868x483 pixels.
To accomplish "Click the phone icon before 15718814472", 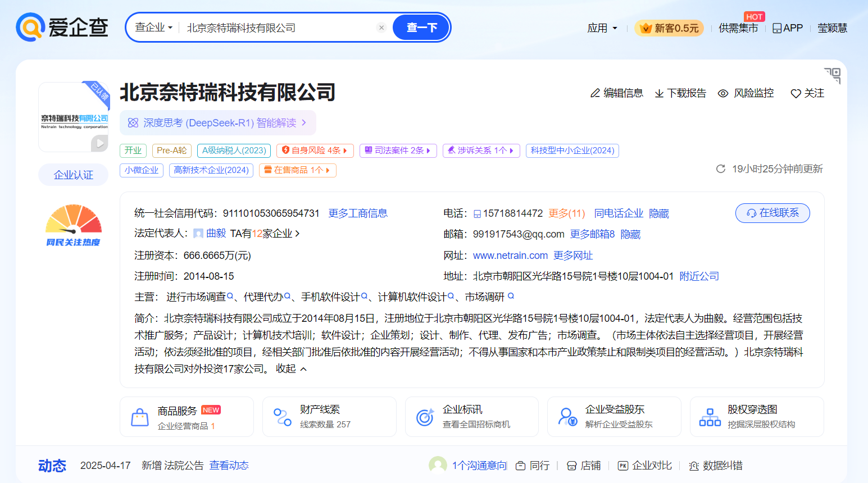I will point(477,214).
